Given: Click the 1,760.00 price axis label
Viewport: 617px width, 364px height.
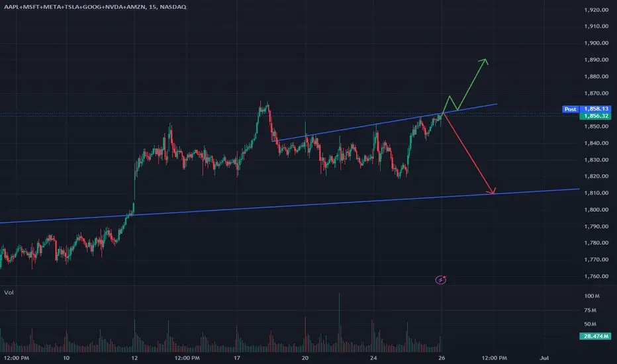Looking at the screenshot, I should click(596, 276).
